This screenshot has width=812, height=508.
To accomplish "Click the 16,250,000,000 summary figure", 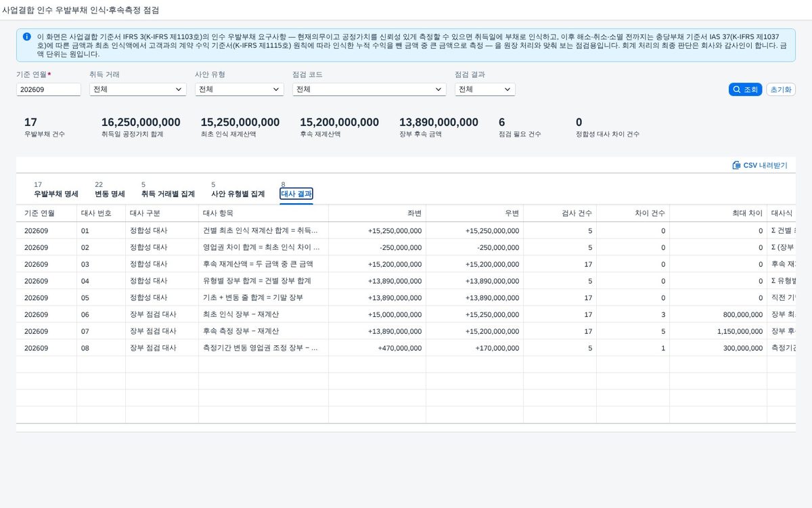I will pyautogui.click(x=141, y=123).
